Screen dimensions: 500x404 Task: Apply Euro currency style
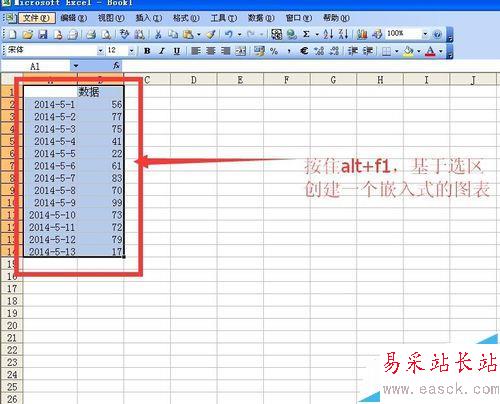[304, 51]
